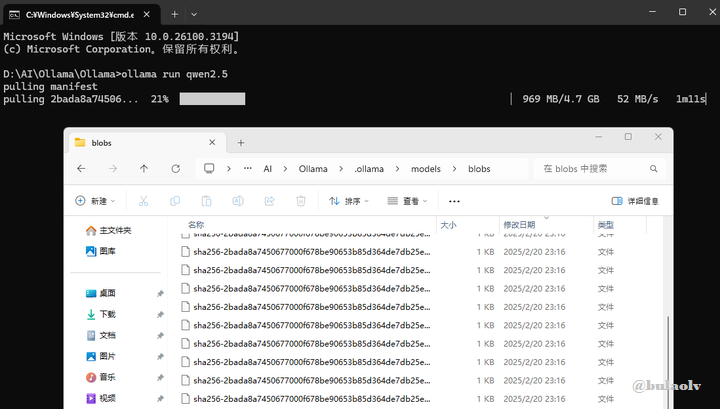Click the Cut scissors icon
The height and width of the screenshot is (409, 720).
click(x=144, y=201)
